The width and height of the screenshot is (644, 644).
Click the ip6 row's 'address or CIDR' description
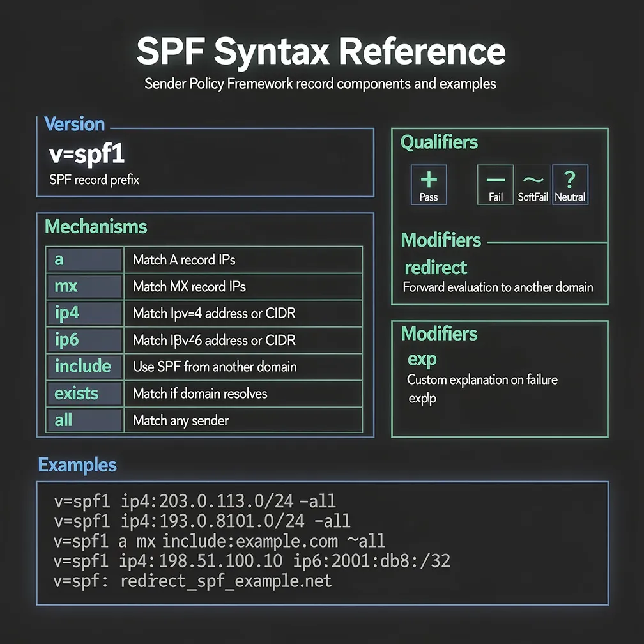tap(214, 341)
